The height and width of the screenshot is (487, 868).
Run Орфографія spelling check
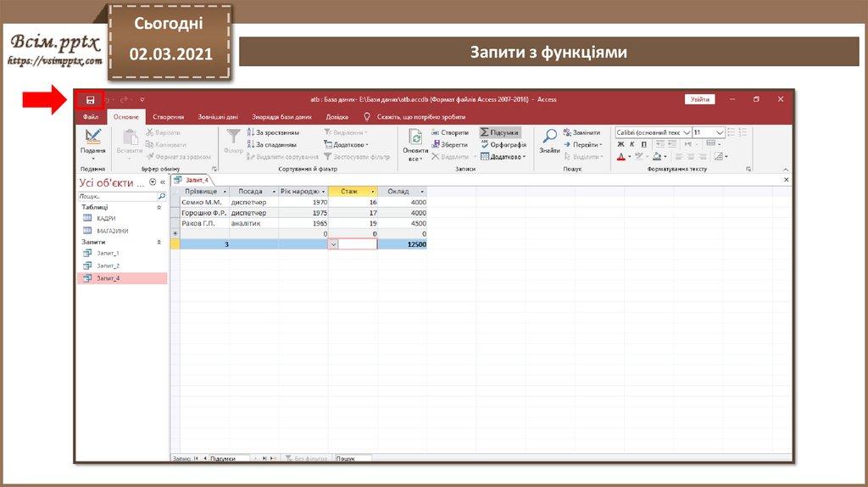pyautogui.click(x=503, y=144)
